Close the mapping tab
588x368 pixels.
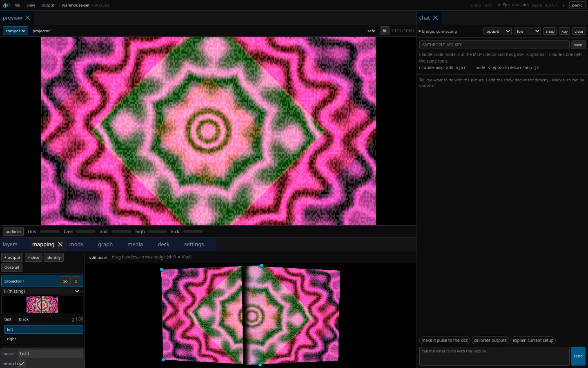pyautogui.click(x=60, y=244)
